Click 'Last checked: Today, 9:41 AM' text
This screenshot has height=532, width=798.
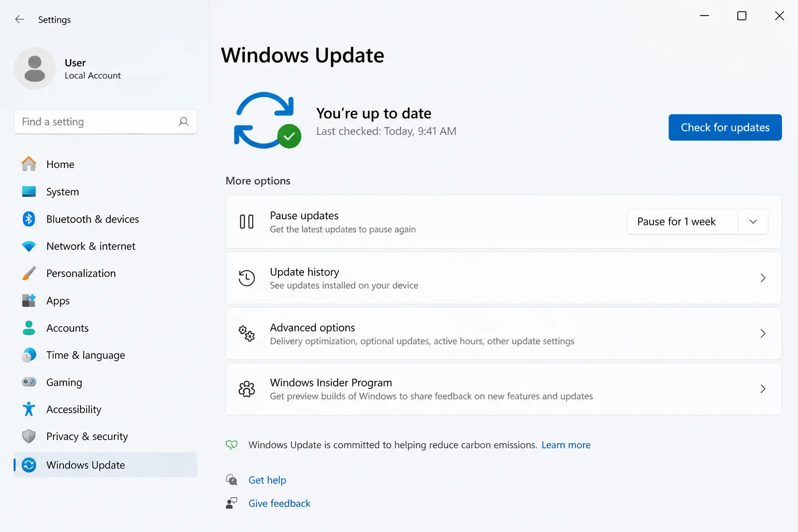[x=386, y=131]
